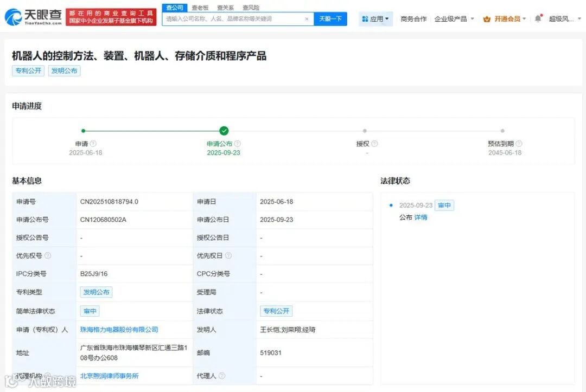Expand the 开通会员 dropdown arrow
The height and width of the screenshot is (392, 586).
(524, 19)
